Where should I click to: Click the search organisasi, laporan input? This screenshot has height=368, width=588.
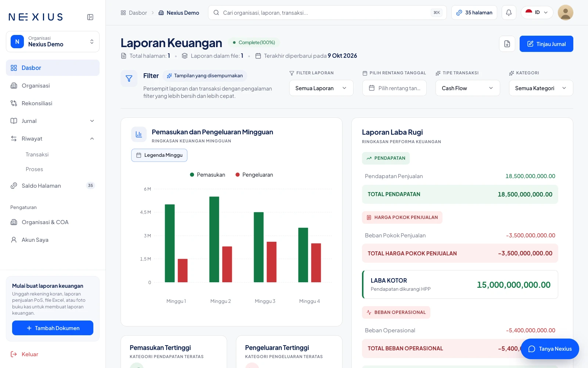[327, 13]
